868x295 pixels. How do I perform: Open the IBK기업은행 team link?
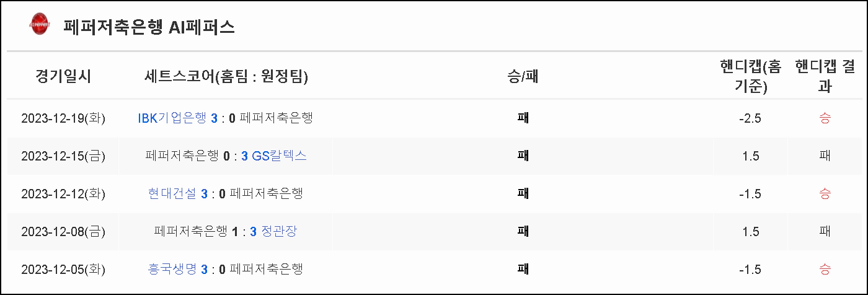point(172,118)
